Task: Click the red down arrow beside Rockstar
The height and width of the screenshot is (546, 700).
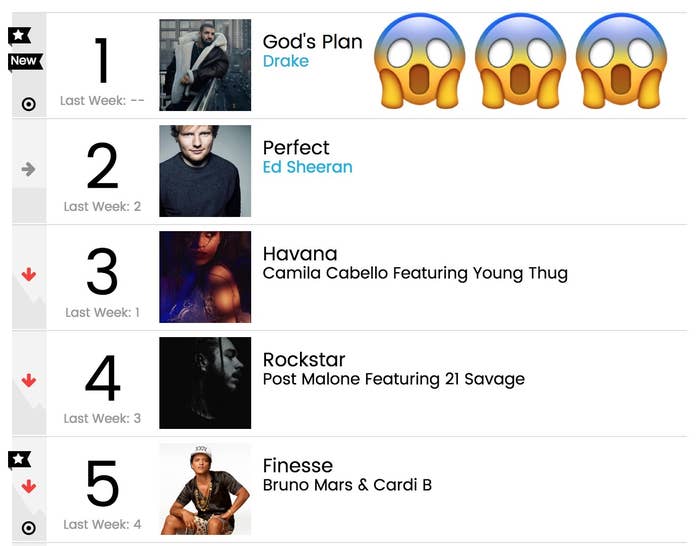Action: (29, 380)
